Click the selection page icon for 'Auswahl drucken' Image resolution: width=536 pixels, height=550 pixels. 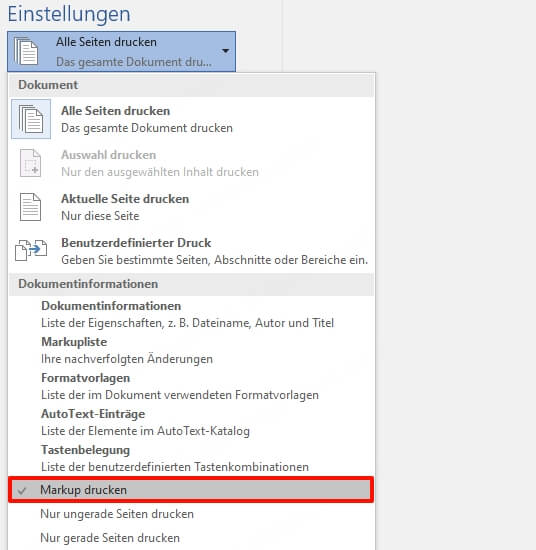click(31, 163)
